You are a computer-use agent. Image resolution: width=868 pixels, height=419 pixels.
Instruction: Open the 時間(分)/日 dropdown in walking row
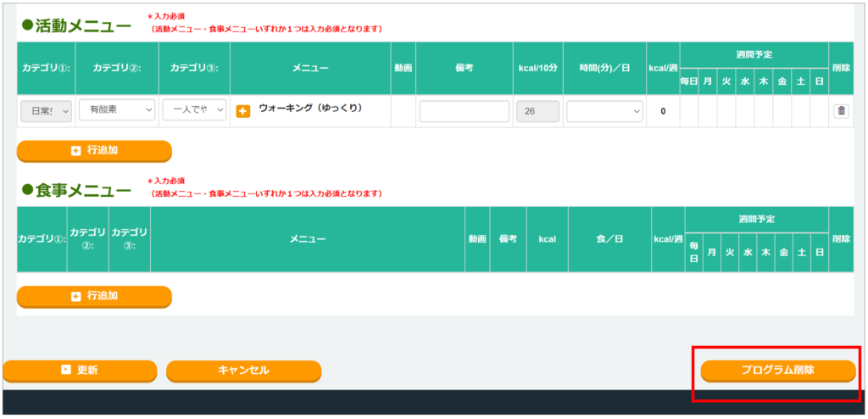tap(604, 111)
